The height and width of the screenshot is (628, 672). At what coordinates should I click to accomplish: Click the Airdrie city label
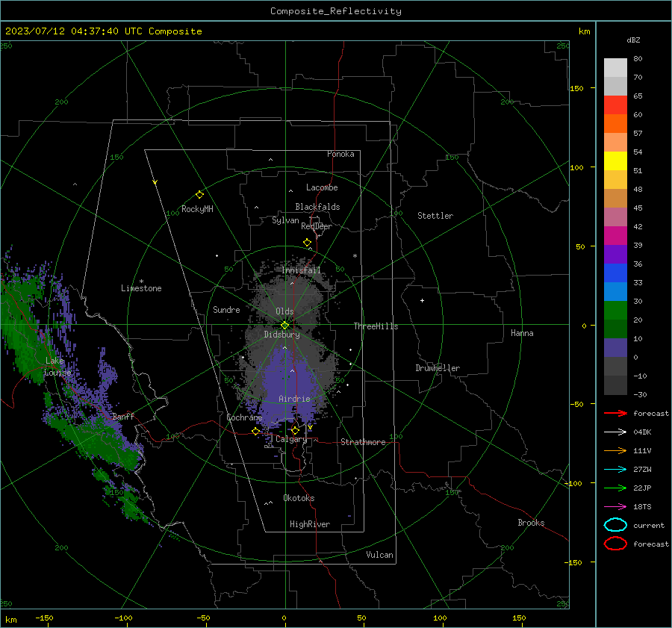point(294,399)
